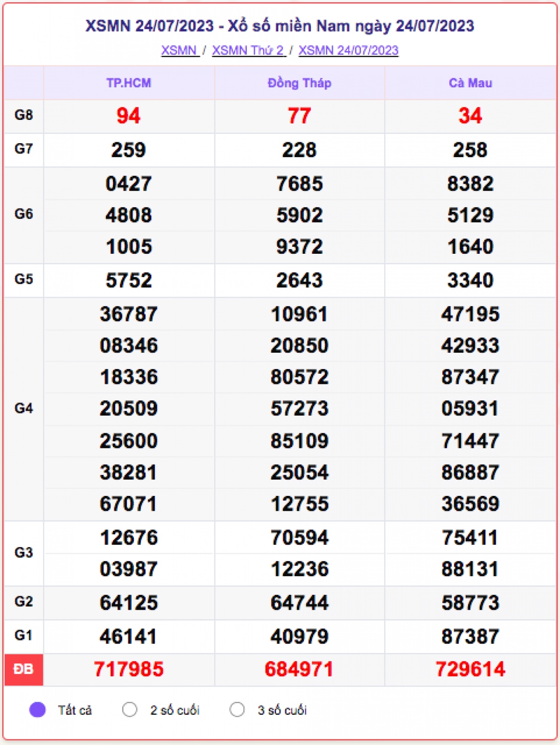Click the page title heading XSMN 24/07/2023
Viewport: 560px width, 745px height.
pyautogui.click(x=280, y=26)
